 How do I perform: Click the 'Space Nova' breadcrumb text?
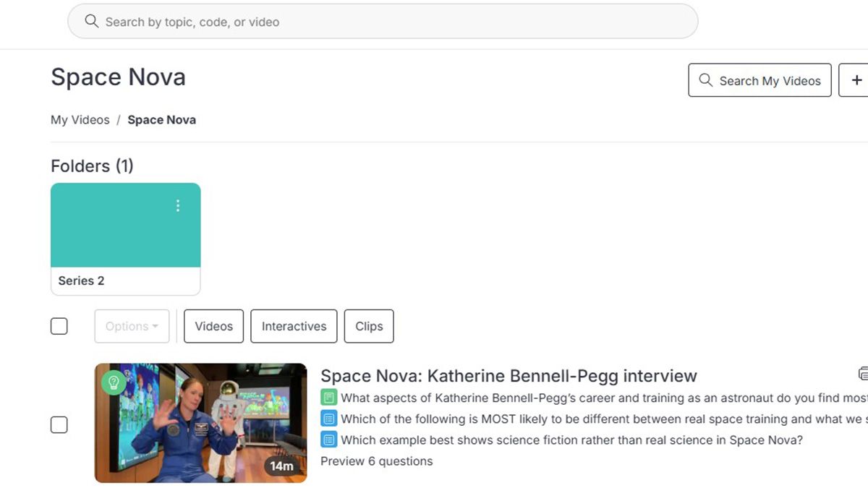pyautogui.click(x=162, y=120)
